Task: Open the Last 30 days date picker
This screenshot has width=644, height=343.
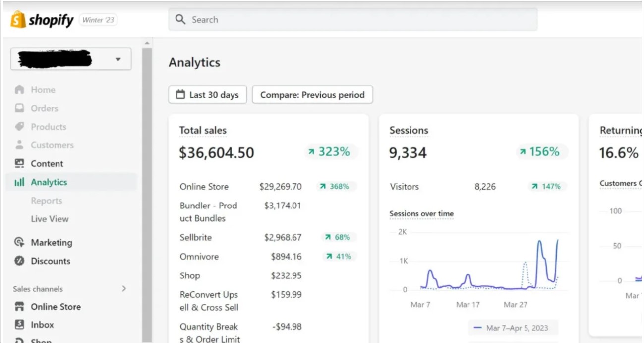Action: click(207, 95)
